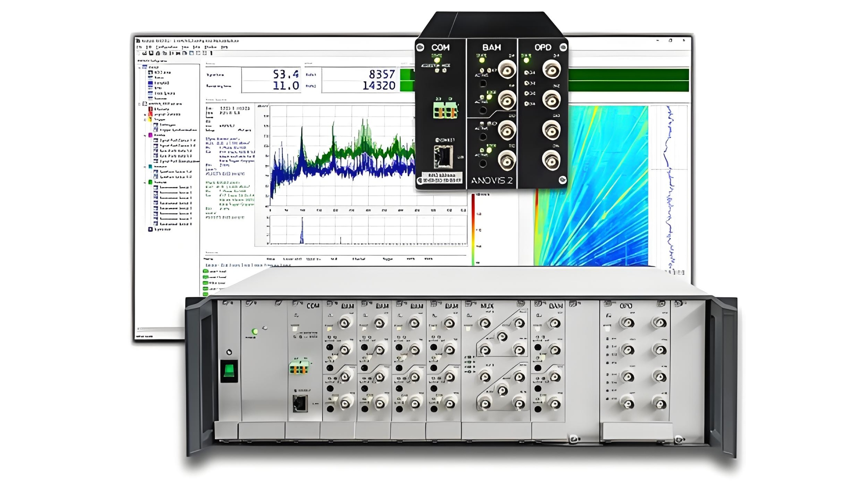Screen dimensions: 868x487
Task: Click the red module icon in tree
Action: 151,109
